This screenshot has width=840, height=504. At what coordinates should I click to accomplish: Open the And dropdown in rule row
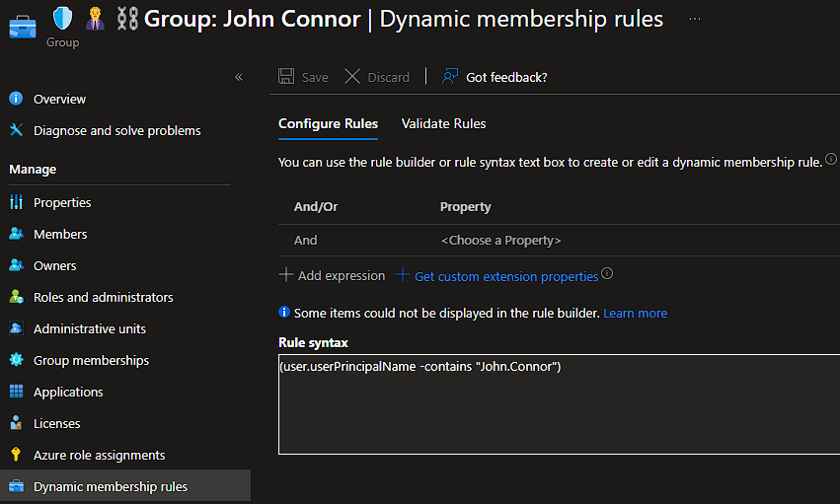305,241
